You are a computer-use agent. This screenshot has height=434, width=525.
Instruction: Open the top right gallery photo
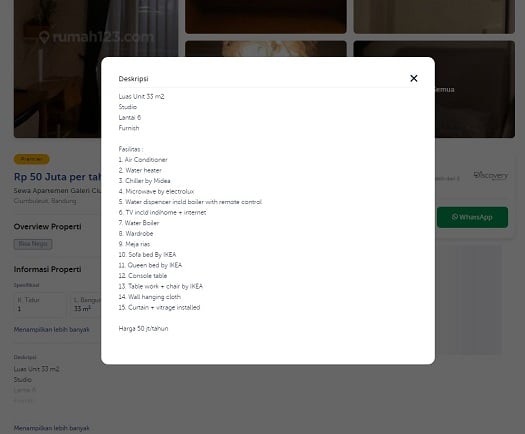click(x=434, y=17)
